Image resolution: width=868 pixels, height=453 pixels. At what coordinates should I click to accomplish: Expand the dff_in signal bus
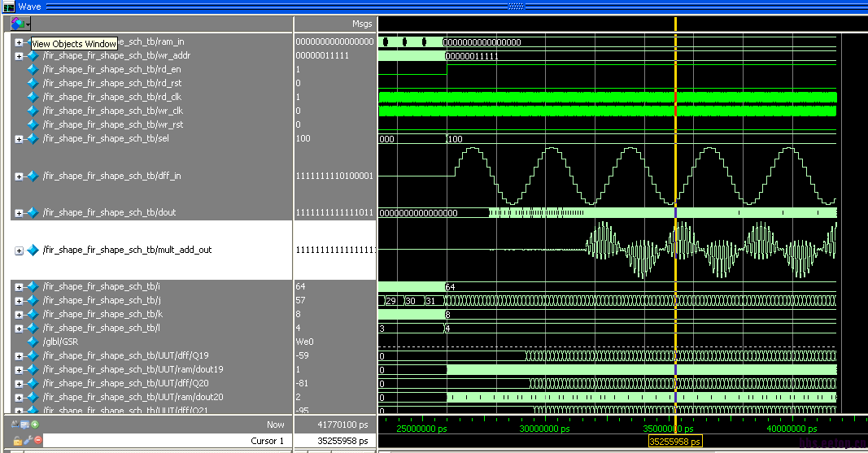point(19,176)
